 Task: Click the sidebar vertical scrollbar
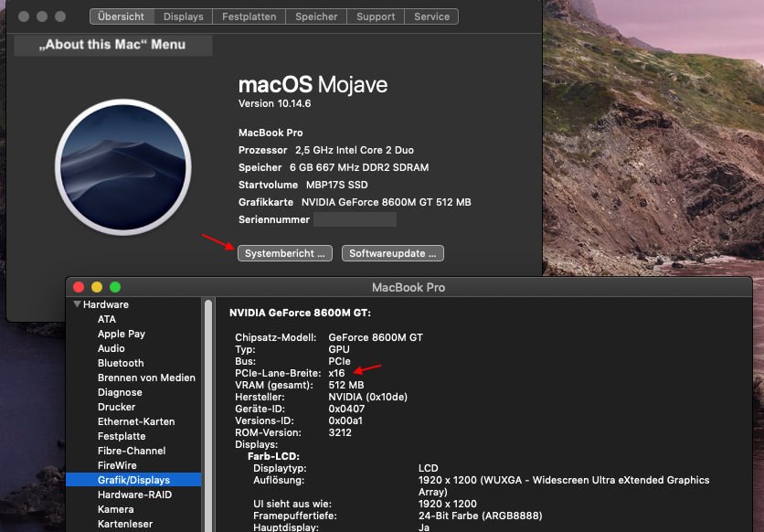click(x=208, y=414)
